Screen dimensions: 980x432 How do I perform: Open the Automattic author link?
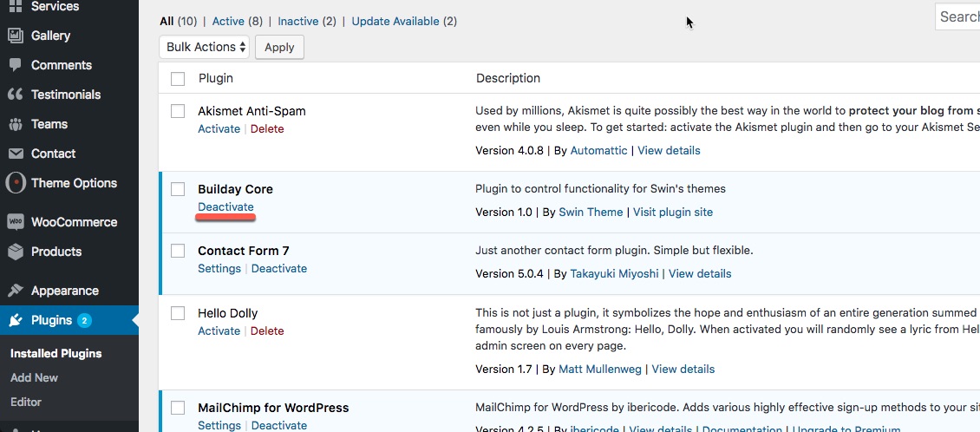tap(598, 151)
